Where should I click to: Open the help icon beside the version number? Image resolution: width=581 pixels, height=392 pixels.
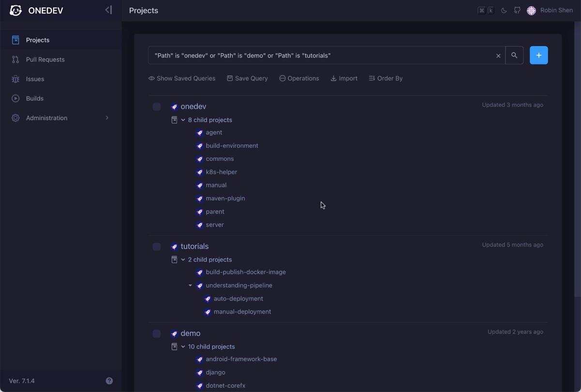[x=109, y=381]
